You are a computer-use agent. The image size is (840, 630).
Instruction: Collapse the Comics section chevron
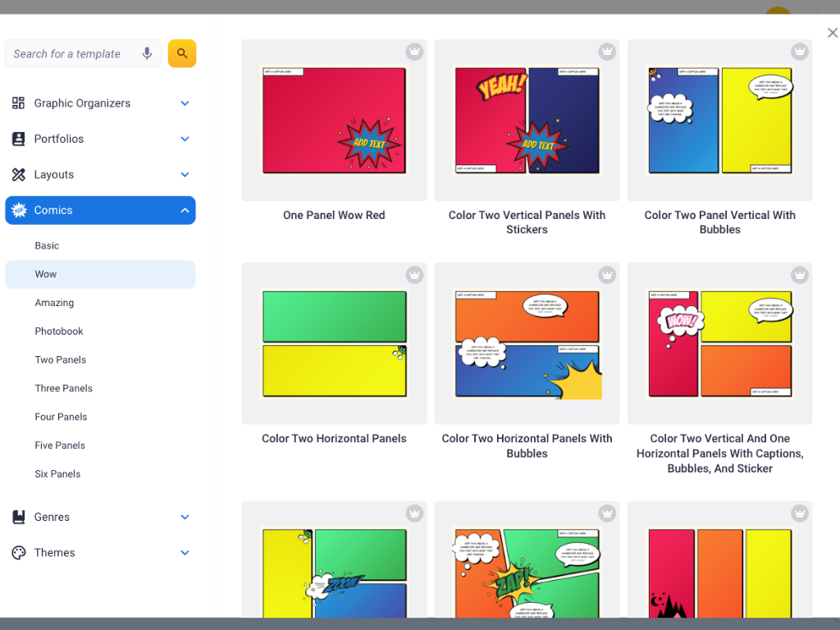tap(185, 210)
